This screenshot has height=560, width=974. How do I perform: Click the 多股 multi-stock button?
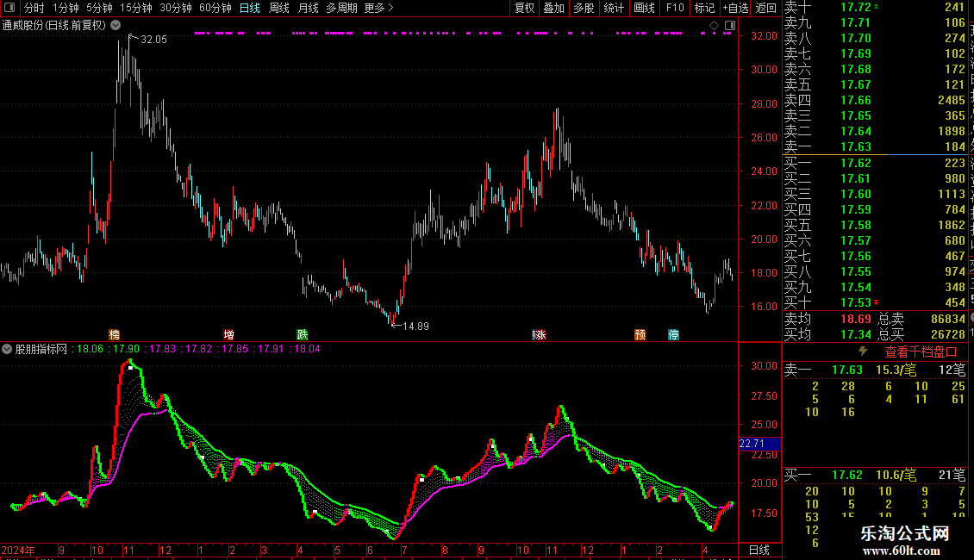(x=584, y=8)
